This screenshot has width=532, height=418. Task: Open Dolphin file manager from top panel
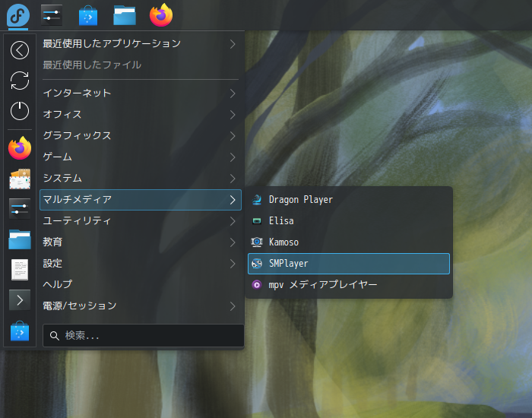[x=125, y=16]
